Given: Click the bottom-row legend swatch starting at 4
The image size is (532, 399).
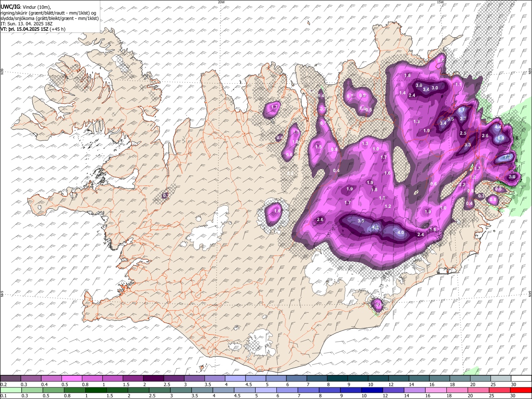Looking at the screenshot, I should pos(224,390).
